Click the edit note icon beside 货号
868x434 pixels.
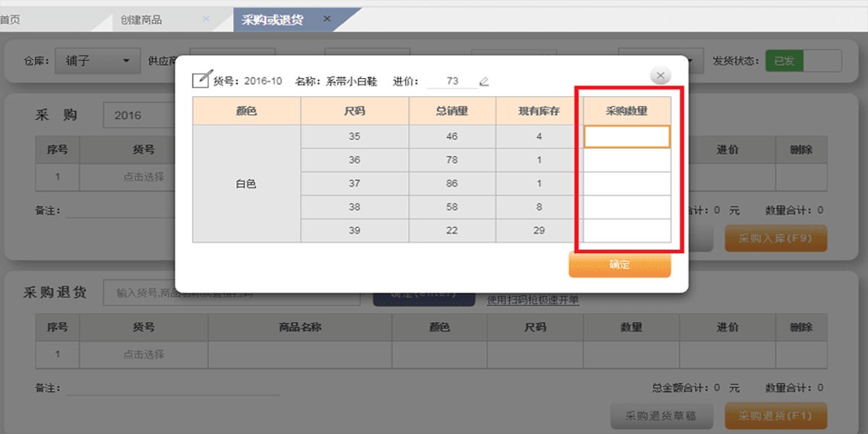(202, 79)
